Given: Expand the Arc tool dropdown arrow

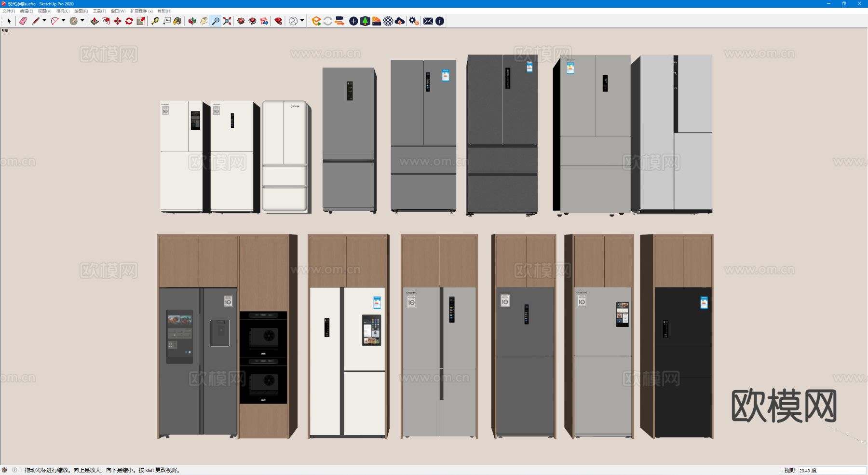Looking at the screenshot, I should click(x=63, y=21).
